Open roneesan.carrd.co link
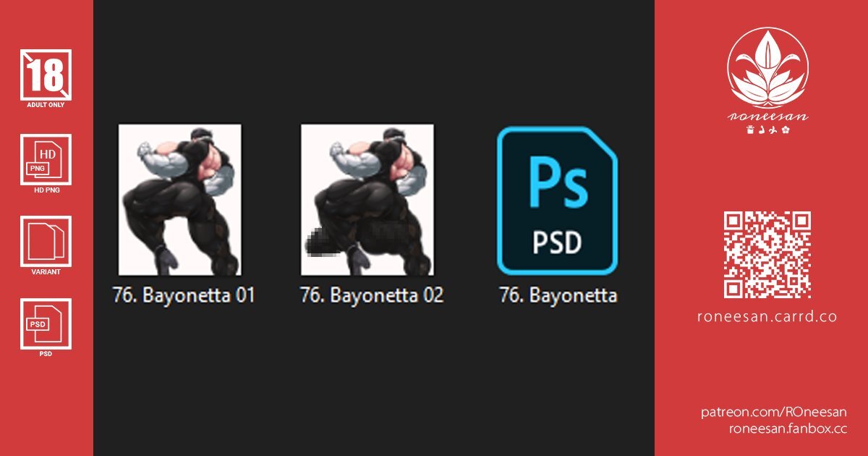868x456 pixels. coord(767,317)
